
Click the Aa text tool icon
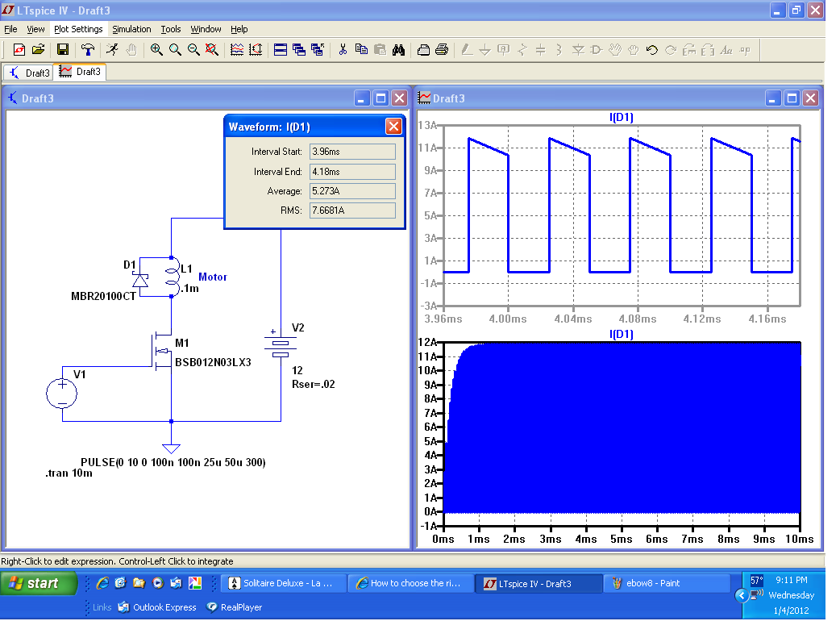[726, 50]
